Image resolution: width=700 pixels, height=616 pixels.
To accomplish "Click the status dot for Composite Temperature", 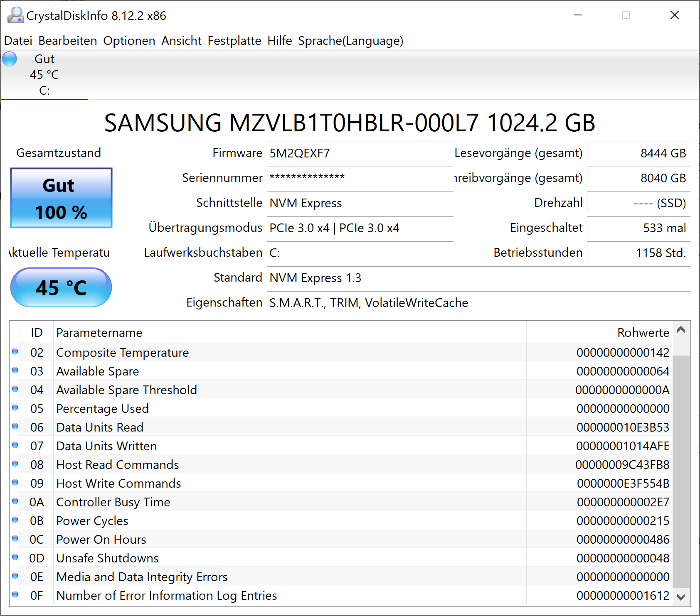I will point(15,352).
